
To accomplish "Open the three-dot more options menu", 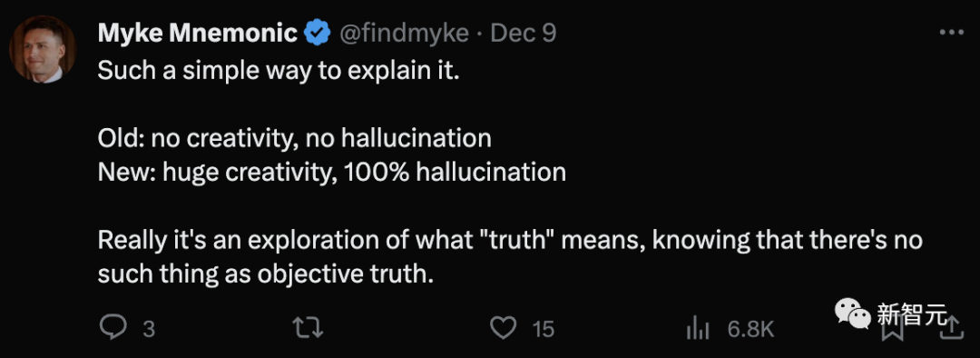I will click(x=952, y=32).
